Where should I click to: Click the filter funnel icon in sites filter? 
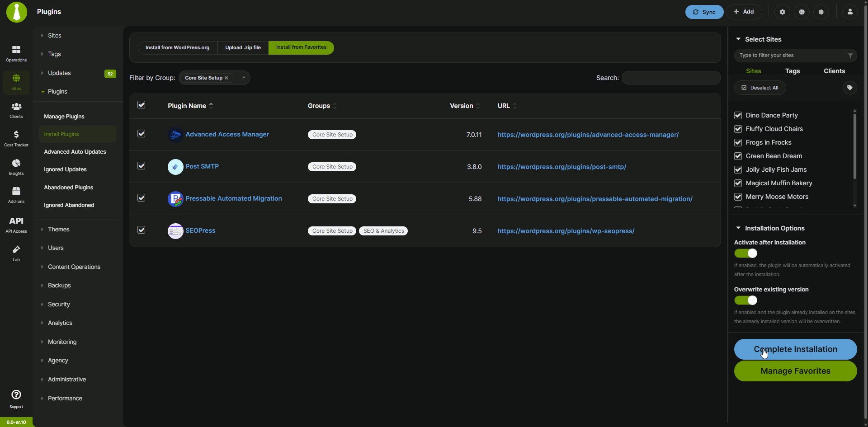tap(850, 56)
